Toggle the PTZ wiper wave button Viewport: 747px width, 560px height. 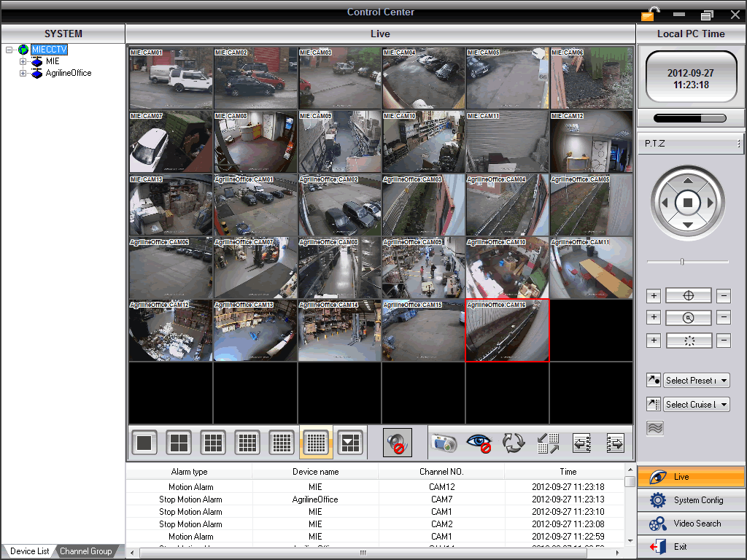(x=654, y=429)
